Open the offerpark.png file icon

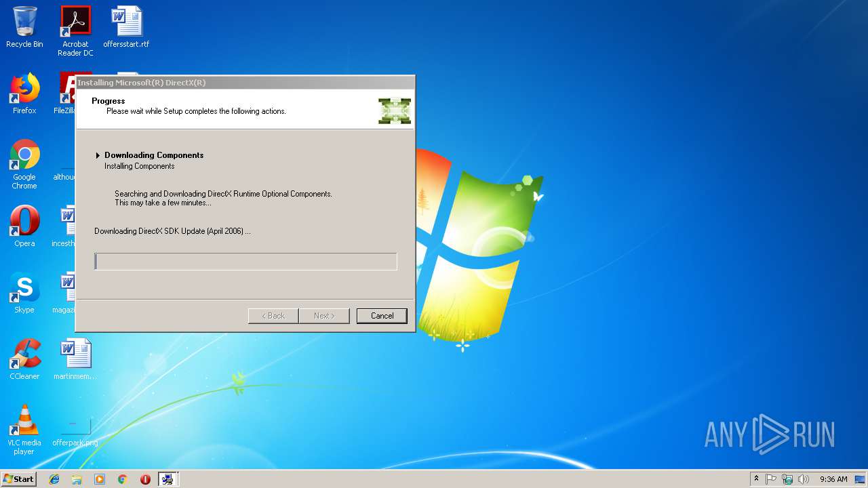point(75,430)
